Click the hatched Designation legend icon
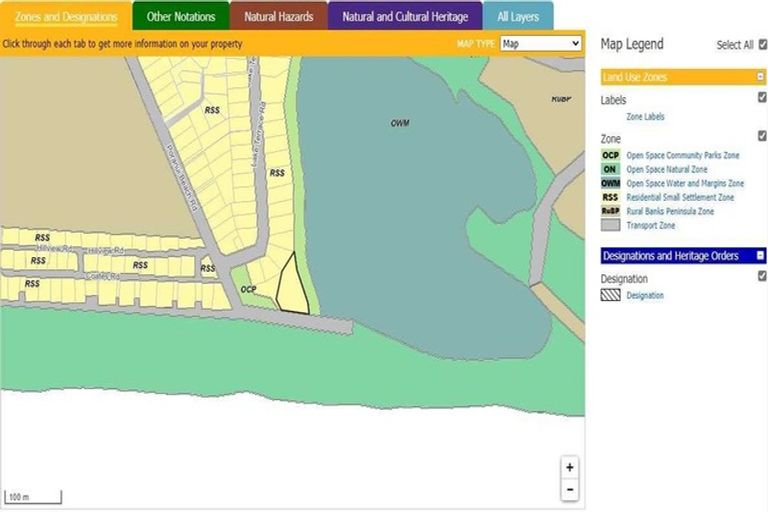The image size is (768, 512). tap(610, 296)
